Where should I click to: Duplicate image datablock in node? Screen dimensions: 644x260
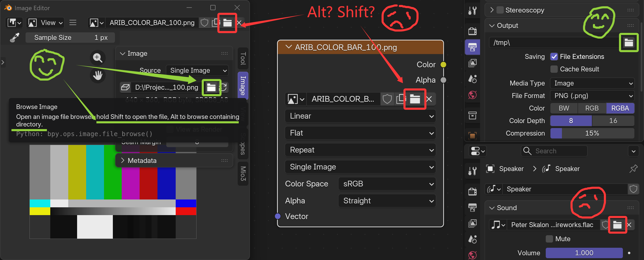pos(401,99)
